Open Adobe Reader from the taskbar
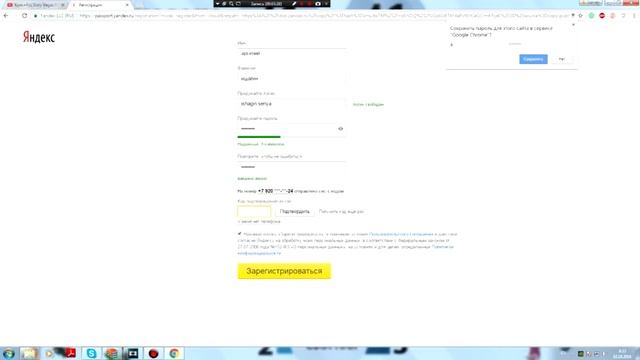Viewport: 640px width, 360px height. tap(71, 353)
